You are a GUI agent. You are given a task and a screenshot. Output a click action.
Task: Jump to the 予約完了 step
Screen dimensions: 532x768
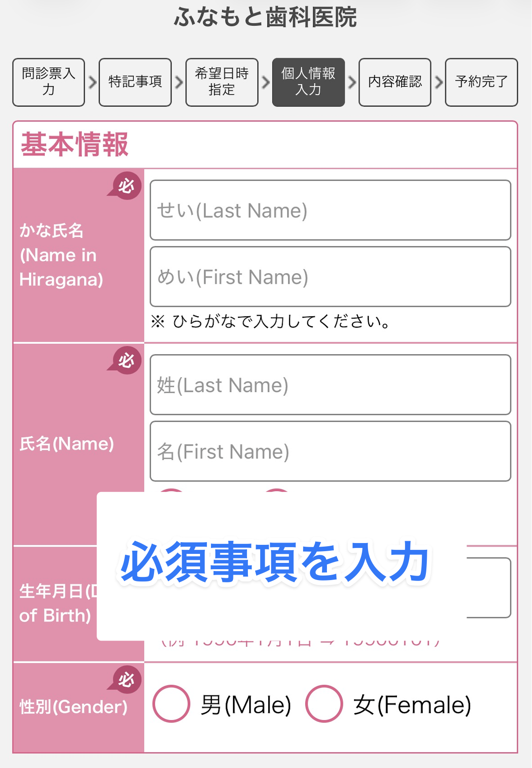tap(481, 82)
